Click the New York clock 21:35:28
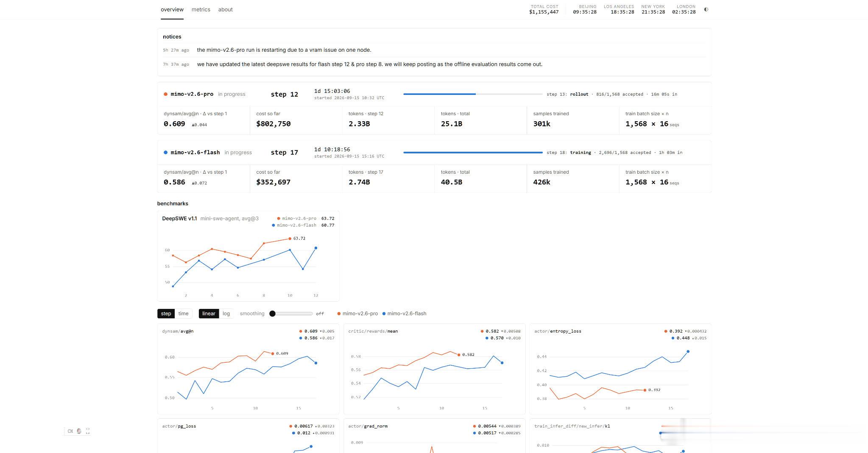868x453 pixels. [653, 12]
